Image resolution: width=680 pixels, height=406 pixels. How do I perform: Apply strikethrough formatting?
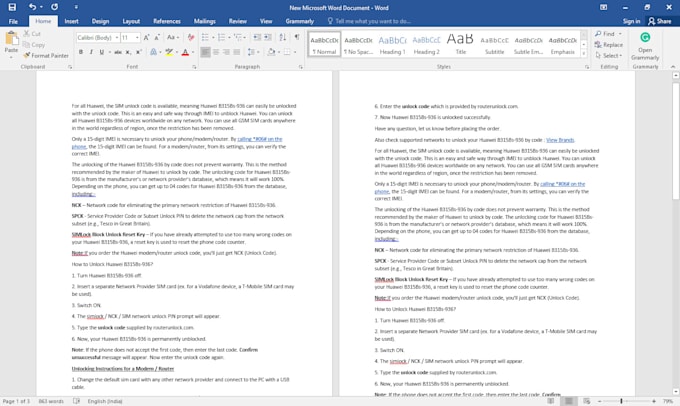[118, 52]
